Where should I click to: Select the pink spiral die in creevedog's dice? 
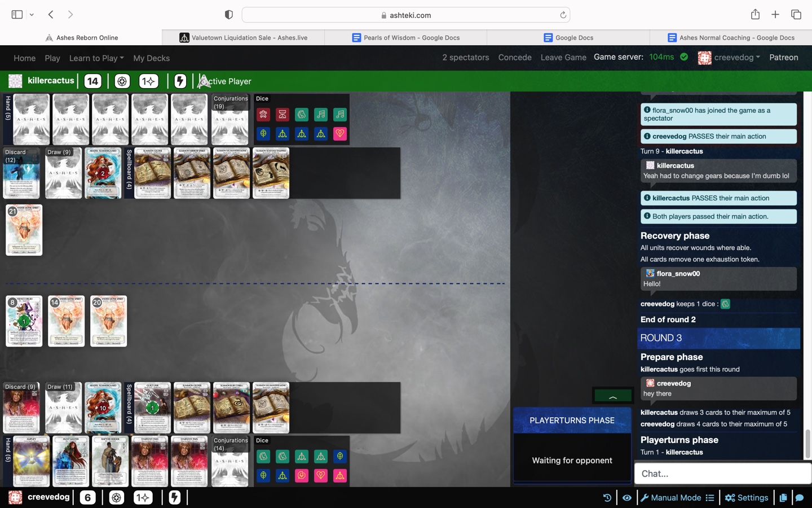point(302,475)
